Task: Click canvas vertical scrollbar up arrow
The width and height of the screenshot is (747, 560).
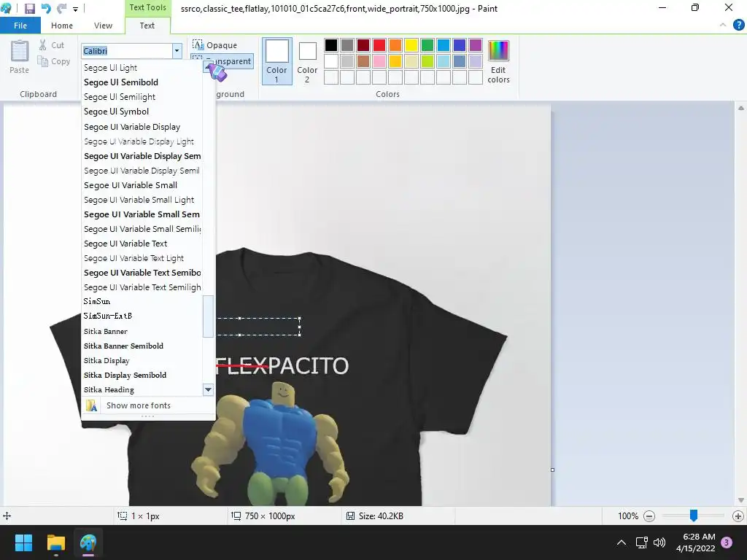Action: [741, 108]
